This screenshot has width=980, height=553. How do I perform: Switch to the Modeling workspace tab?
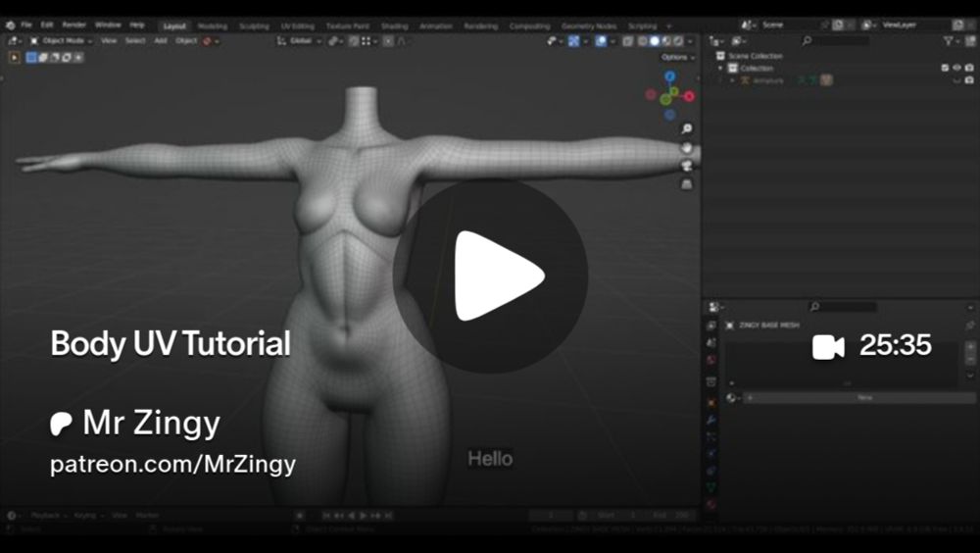coord(213,26)
